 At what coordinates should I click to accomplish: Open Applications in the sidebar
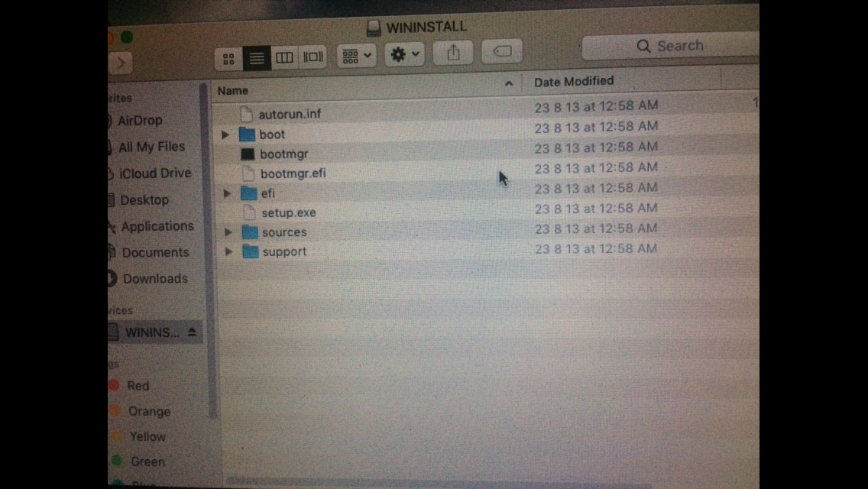[x=157, y=226]
